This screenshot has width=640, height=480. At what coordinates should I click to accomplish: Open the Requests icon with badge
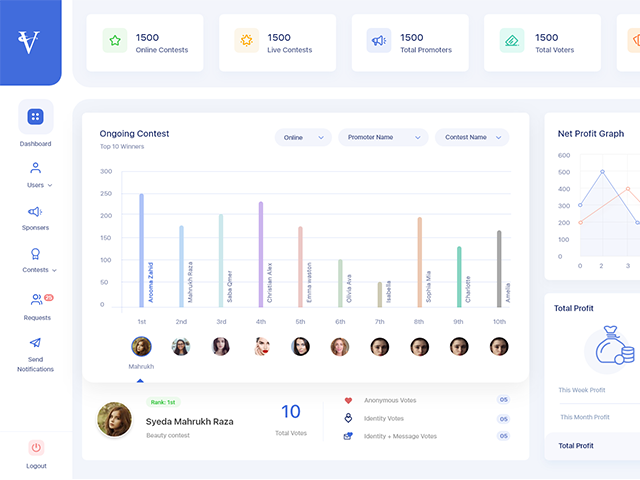coord(38,299)
